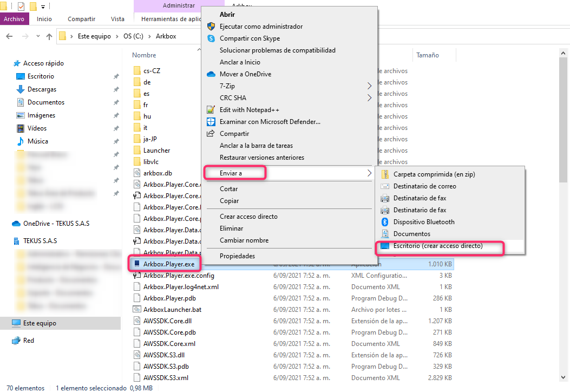The width and height of the screenshot is (570, 392).
Task: Open the Enviar a submenu
Action: (x=235, y=173)
